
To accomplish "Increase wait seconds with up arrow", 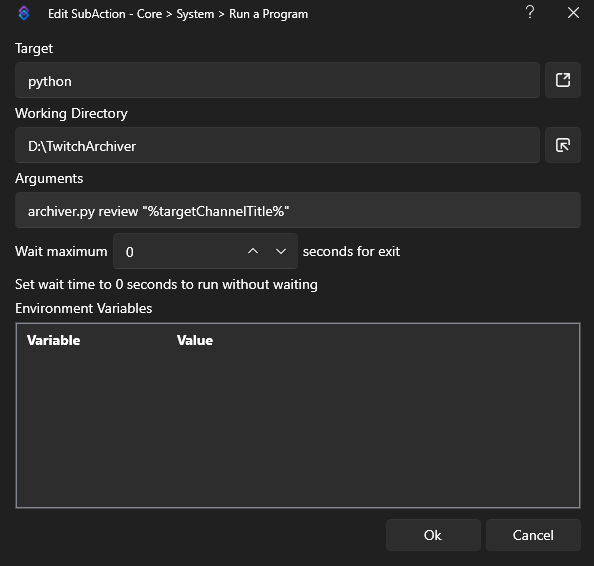I will point(253,251).
